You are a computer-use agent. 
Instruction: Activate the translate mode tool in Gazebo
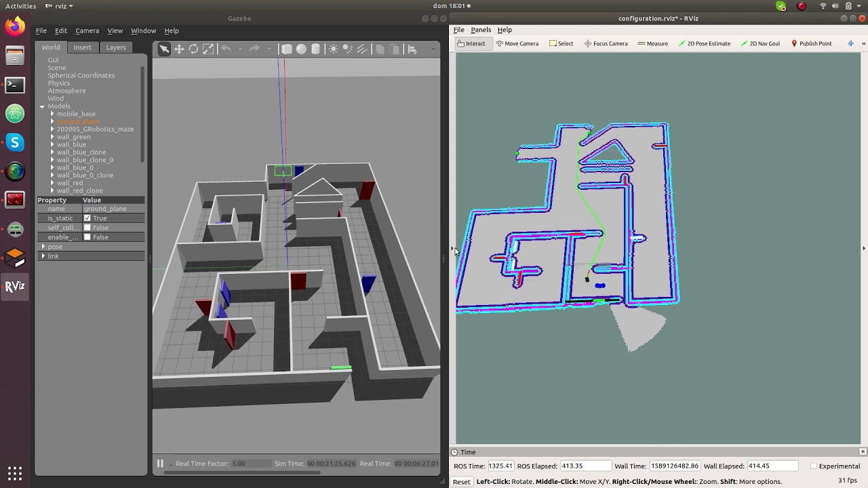[179, 49]
